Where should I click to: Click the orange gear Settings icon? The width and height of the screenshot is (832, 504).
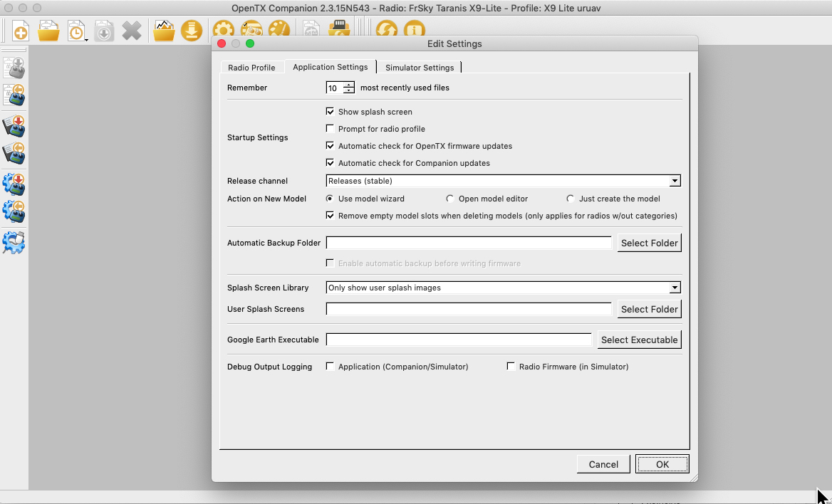(224, 29)
